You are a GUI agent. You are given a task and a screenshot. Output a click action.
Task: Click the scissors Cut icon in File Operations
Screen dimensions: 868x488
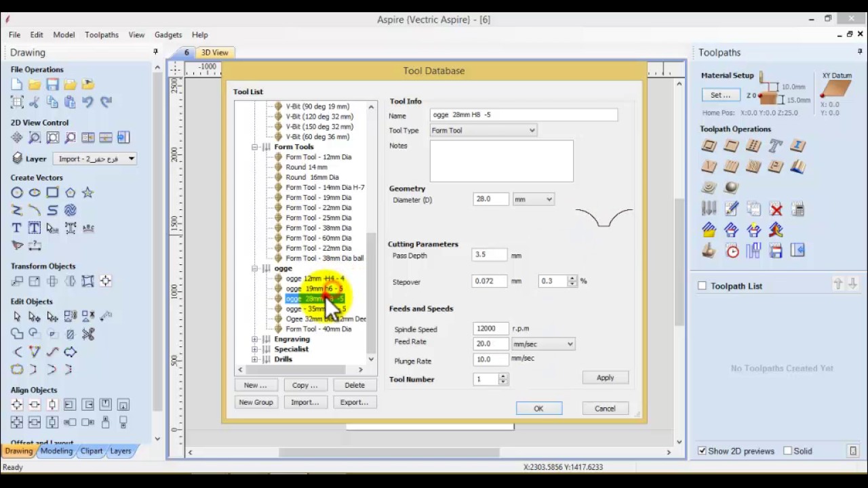(x=35, y=102)
